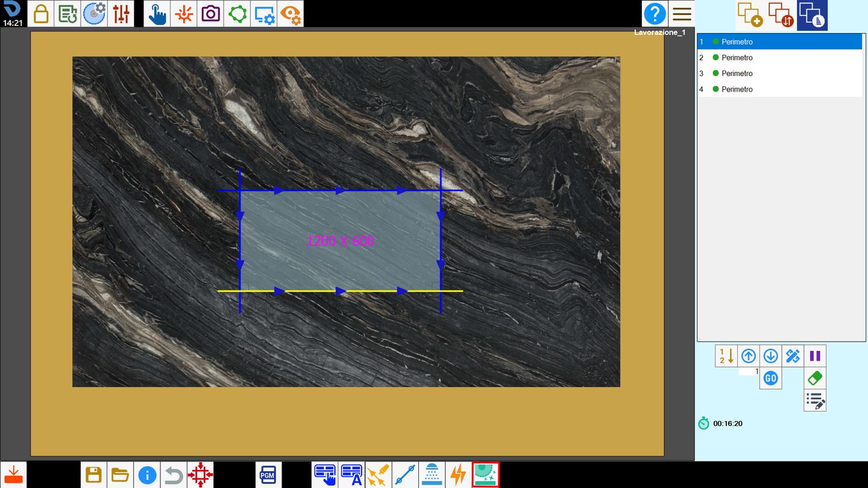Move operation up with up arrow
The height and width of the screenshot is (488, 868).
pyautogui.click(x=748, y=356)
